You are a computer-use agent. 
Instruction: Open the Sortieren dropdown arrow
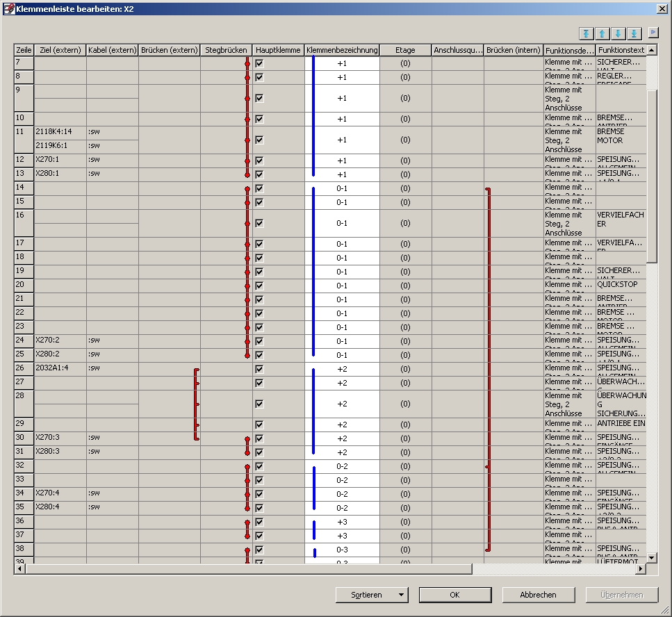(x=401, y=595)
